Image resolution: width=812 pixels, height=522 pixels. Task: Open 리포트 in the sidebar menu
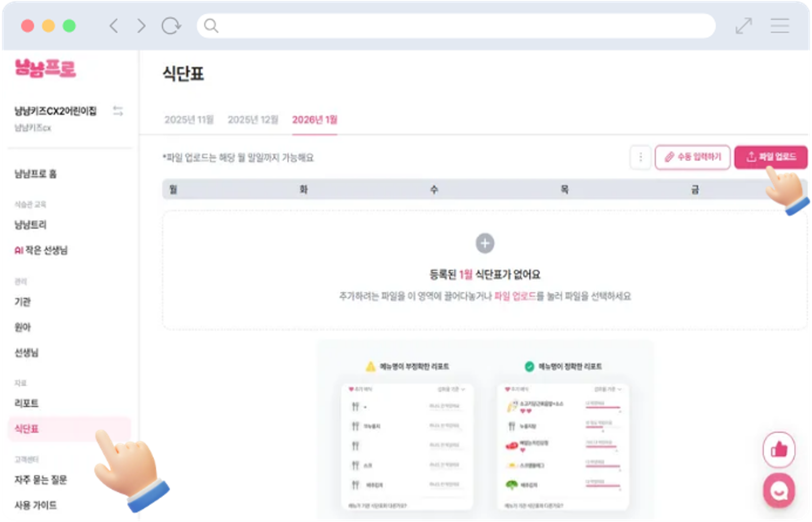(x=26, y=403)
